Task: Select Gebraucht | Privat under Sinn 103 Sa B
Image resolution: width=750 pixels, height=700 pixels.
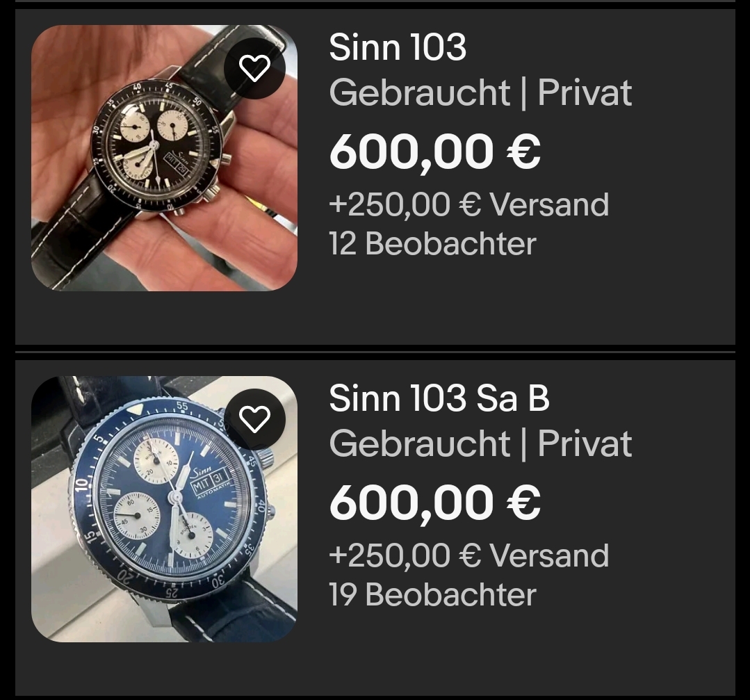Action: tap(481, 443)
